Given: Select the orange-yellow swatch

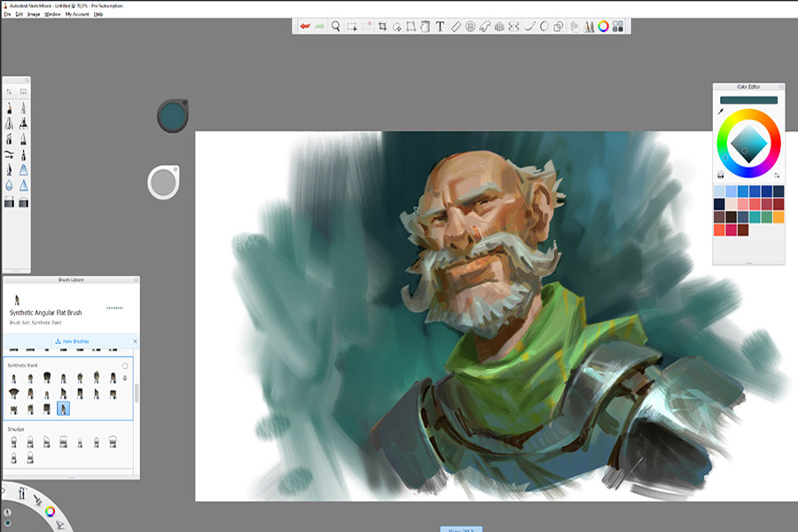Looking at the screenshot, I should [x=778, y=217].
